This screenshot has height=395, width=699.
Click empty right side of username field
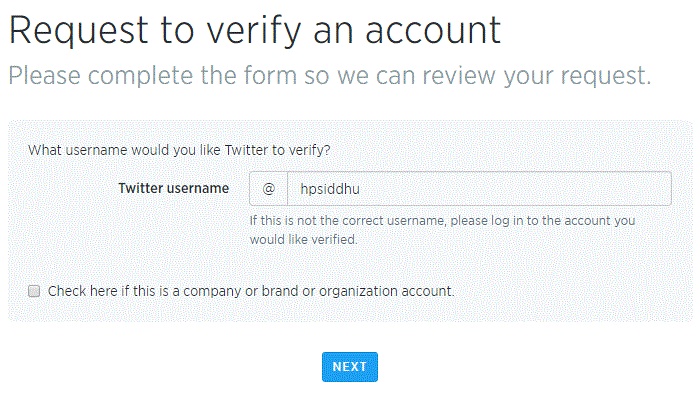tap(535, 189)
